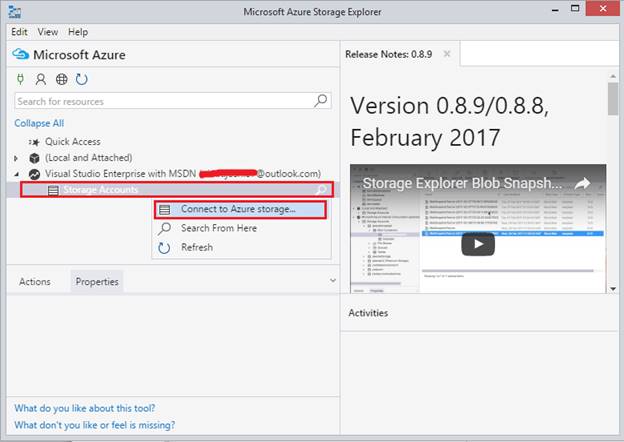The image size is (624, 442).
Task: Choose Search From Here in the context menu
Action: click(242, 228)
